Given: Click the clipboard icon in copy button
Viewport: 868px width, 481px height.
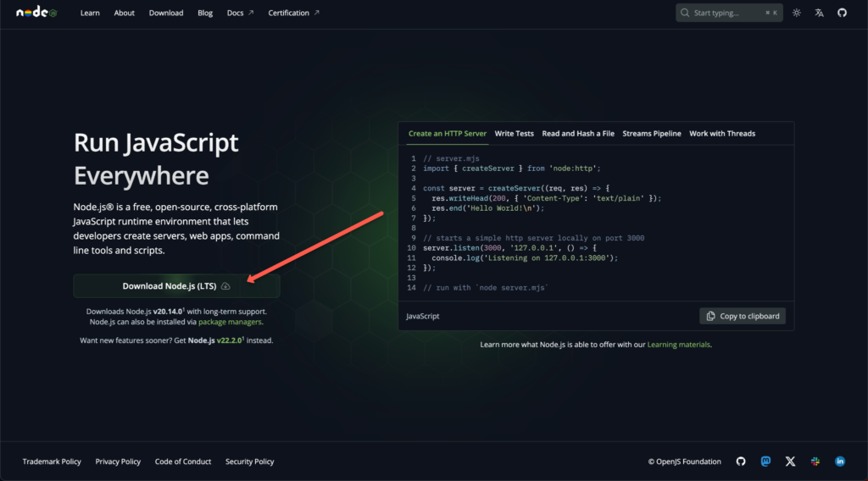Looking at the screenshot, I should point(711,316).
